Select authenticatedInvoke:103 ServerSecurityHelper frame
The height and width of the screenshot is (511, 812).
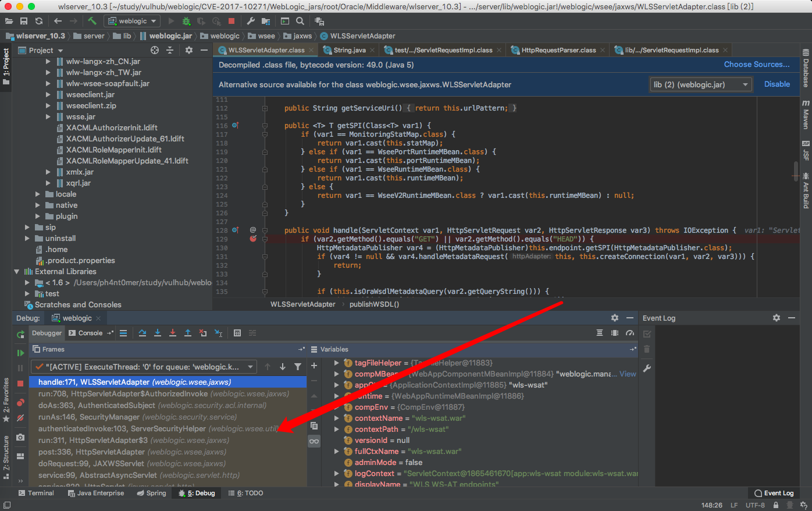168,428
